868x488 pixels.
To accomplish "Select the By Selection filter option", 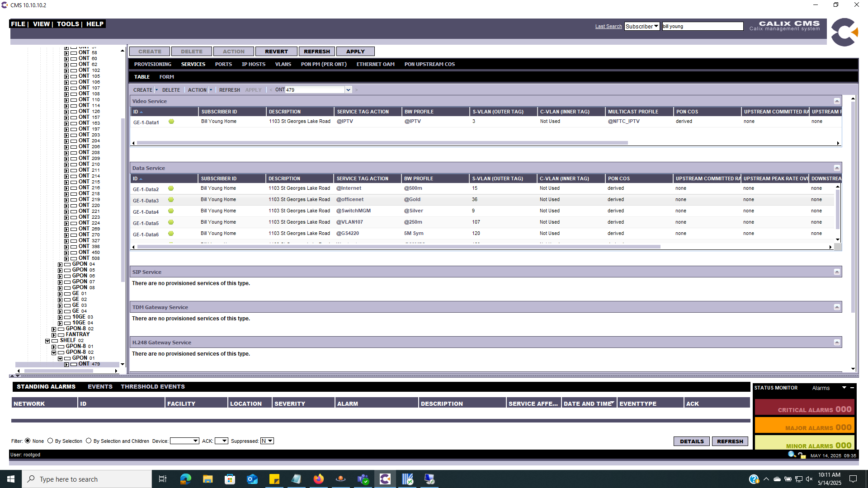I will 50,441.
